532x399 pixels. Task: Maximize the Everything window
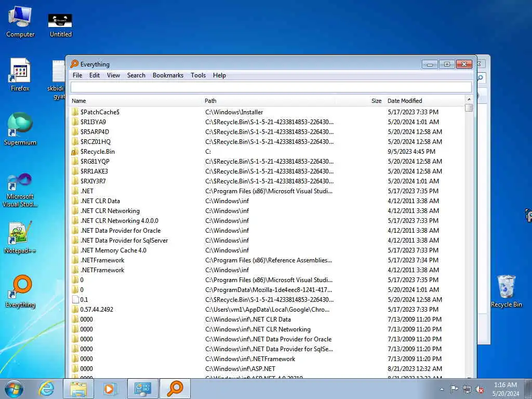pos(447,64)
